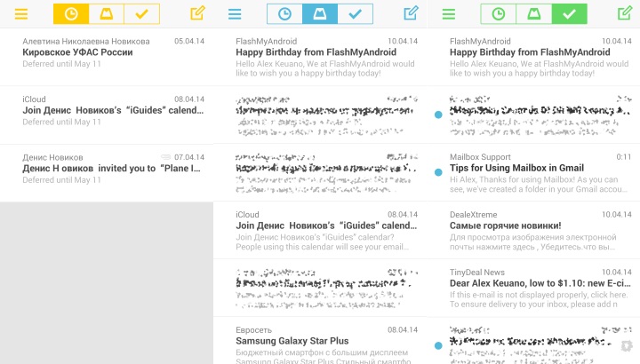Select the yellow checkmark archive tab
Screen dimensions: 640x364
coord(141,14)
